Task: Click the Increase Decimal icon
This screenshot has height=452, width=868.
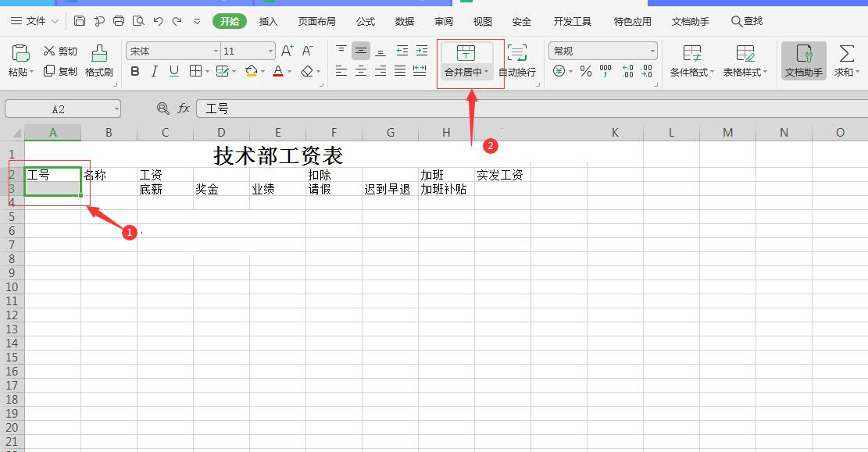Action: pos(629,72)
